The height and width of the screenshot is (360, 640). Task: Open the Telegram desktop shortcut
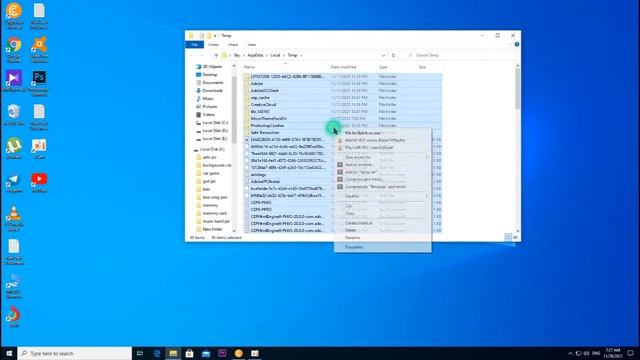coord(14,183)
